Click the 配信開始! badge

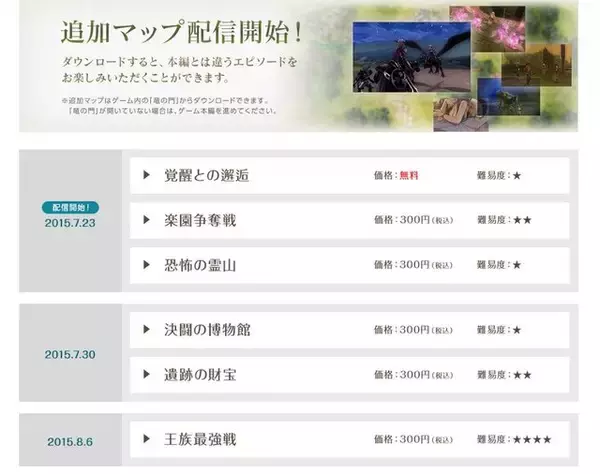70,207
